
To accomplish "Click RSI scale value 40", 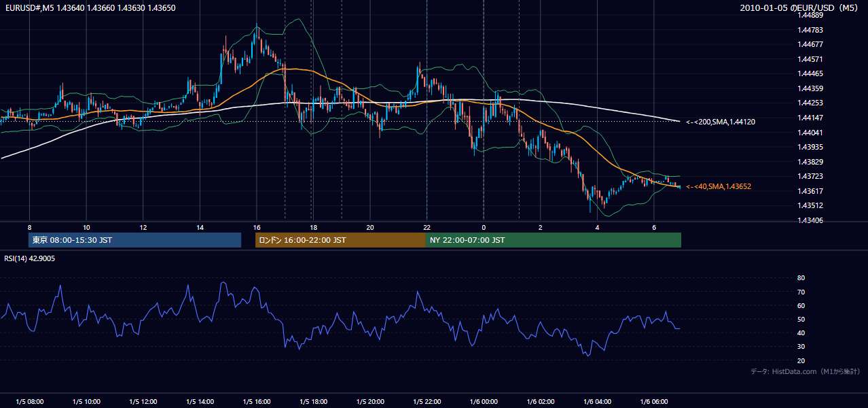I will click(x=801, y=333).
